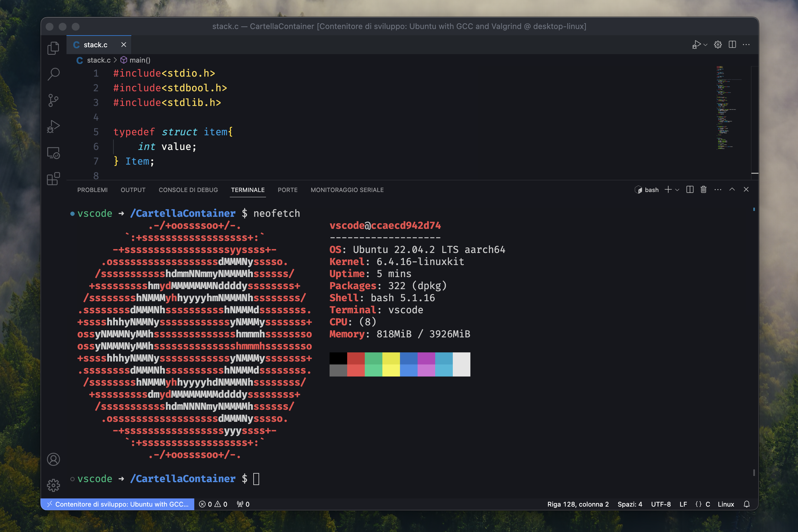Expand the run button dropdown arrow
This screenshot has width=798, height=532.
point(705,45)
